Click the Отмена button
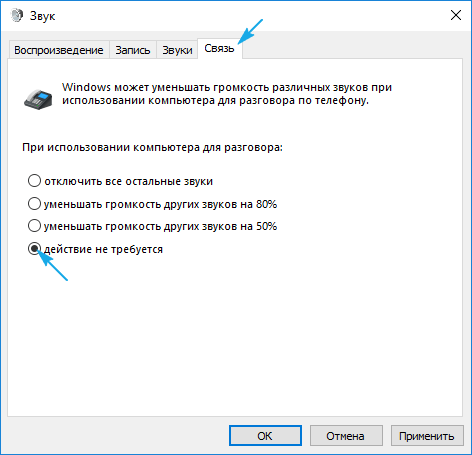This screenshot has width=472, height=455. [346, 436]
